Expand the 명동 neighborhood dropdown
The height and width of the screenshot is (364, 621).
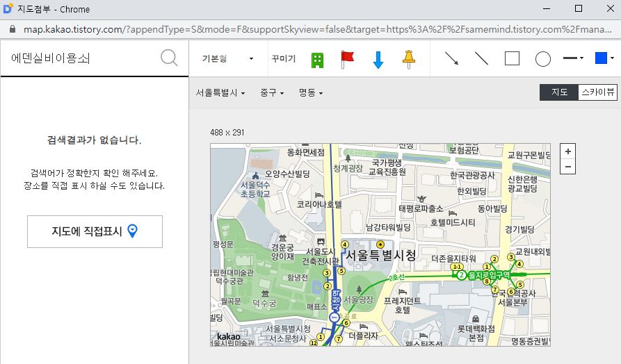point(310,93)
